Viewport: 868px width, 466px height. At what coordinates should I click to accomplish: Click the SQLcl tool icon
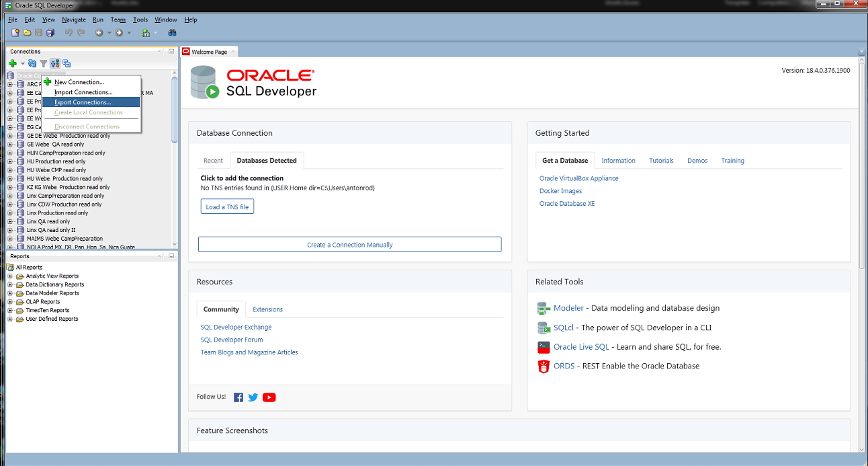tap(544, 327)
